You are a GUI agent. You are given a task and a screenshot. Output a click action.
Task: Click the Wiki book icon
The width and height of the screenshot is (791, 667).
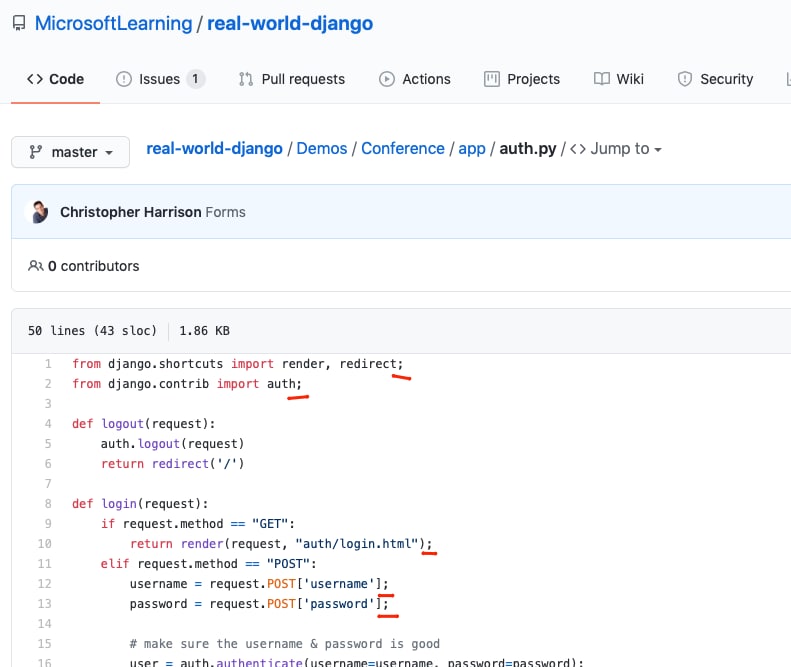601,79
